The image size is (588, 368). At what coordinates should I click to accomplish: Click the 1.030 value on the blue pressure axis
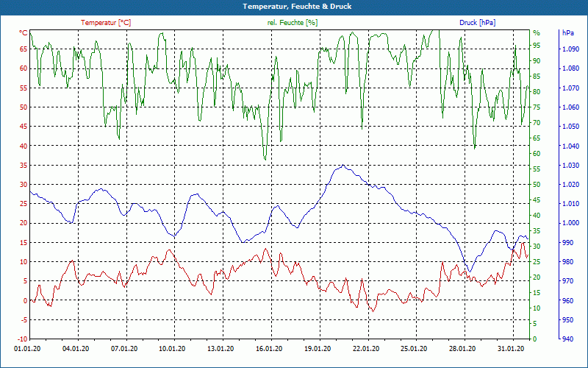(571, 165)
